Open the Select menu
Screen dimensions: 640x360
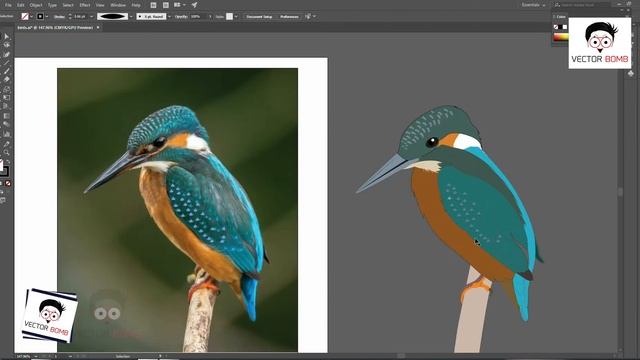68,5
